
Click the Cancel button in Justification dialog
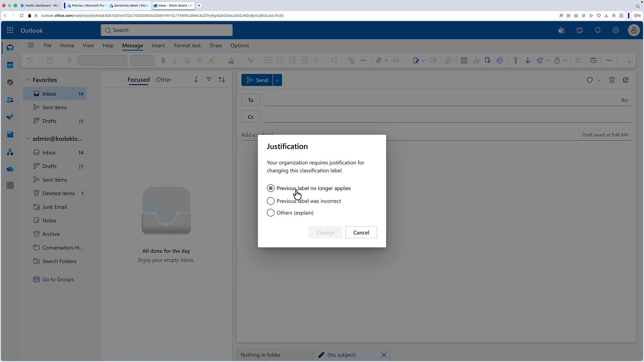coord(361,232)
